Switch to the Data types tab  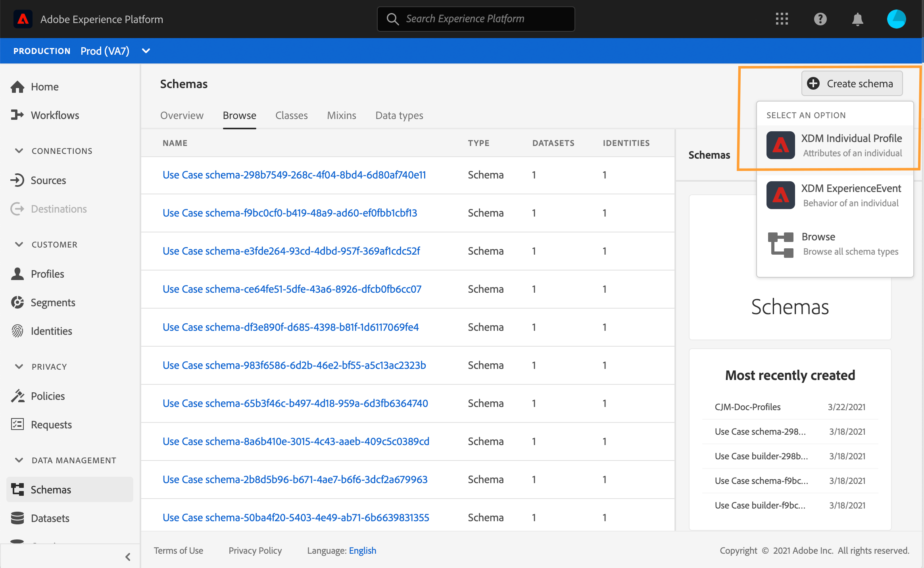tap(399, 115)
